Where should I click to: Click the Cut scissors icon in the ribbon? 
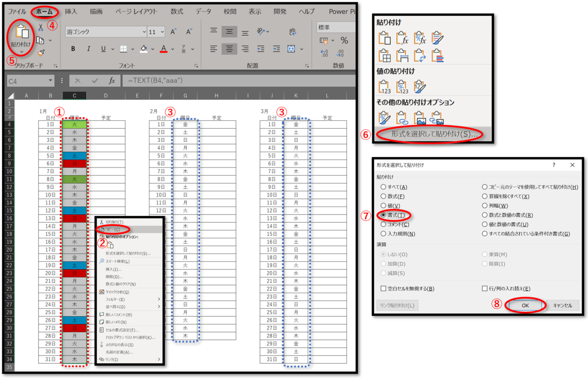[x=40, y=28]
